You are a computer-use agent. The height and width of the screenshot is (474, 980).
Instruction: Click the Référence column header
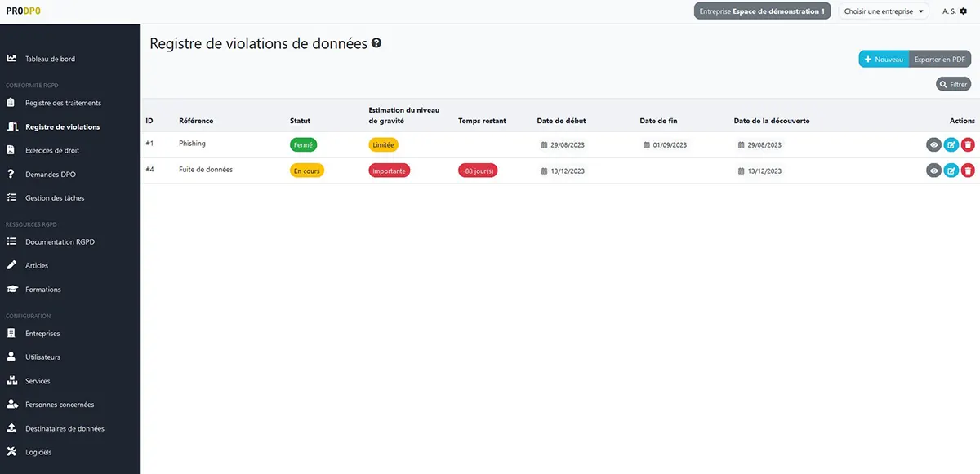[196, 121]
